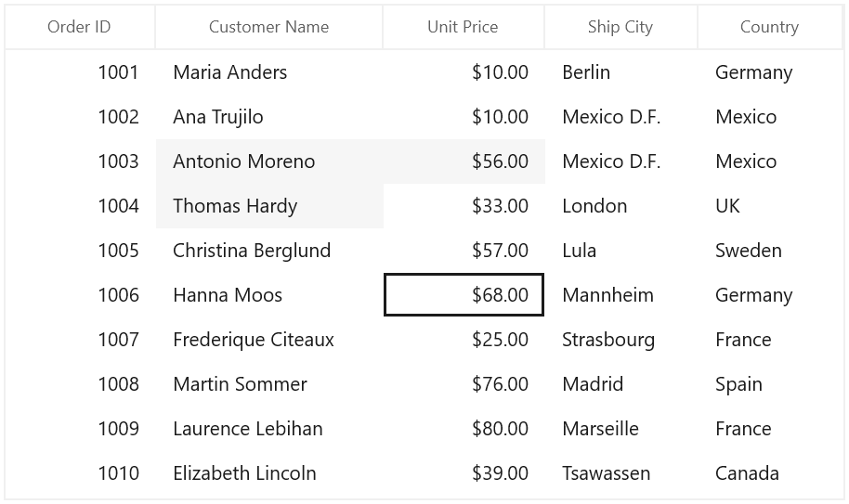This screenshot has height=504, width=849.
Task: Select the Unit Price column header
Action: 464,27
